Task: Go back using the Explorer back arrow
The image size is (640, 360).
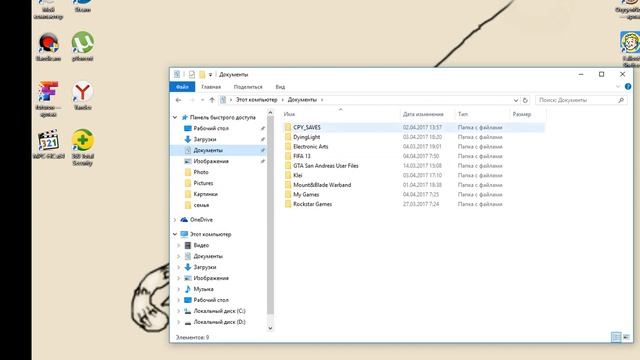Action: pyautogui.click(x=178, y=100)
